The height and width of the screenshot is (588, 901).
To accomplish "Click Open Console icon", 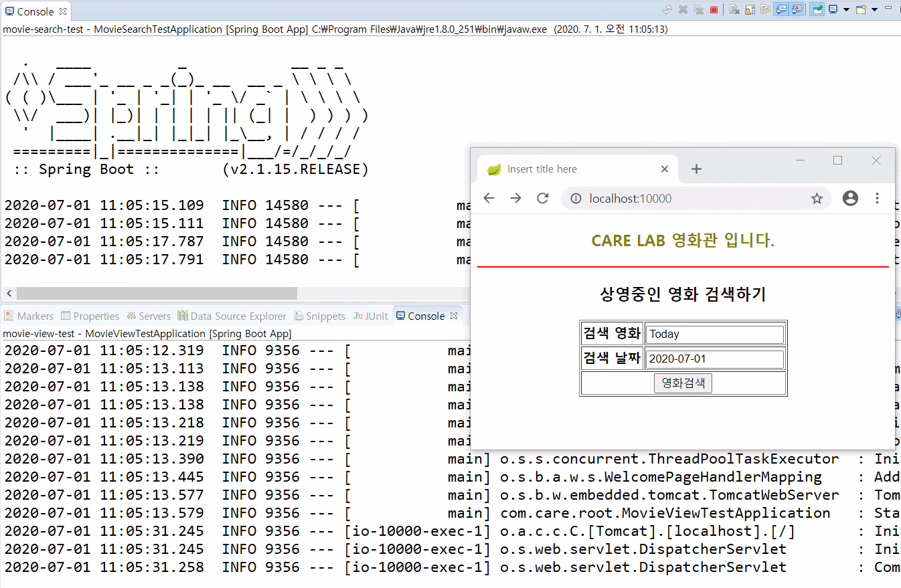I will 862,9.
